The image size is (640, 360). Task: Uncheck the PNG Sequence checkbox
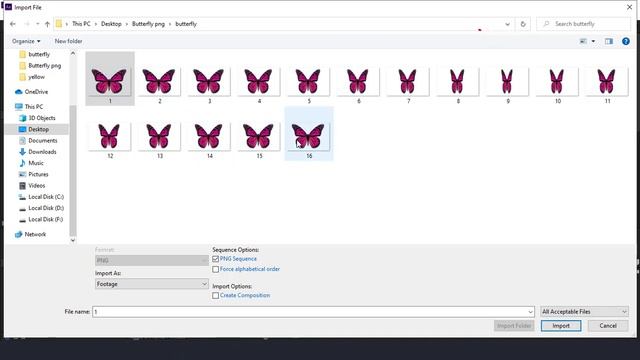(x=216, y=259)
